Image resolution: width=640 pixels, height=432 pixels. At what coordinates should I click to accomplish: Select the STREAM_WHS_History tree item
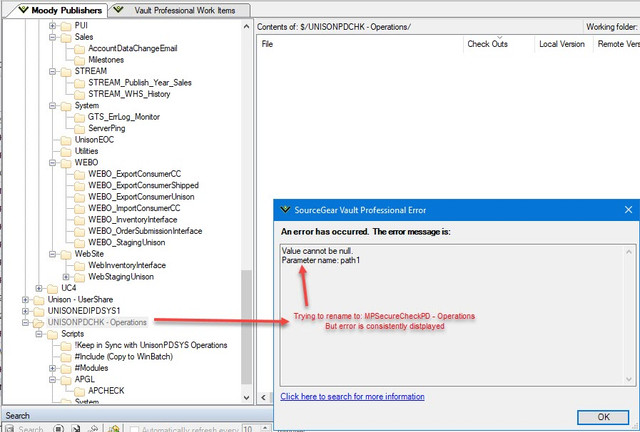coord(129,94)
